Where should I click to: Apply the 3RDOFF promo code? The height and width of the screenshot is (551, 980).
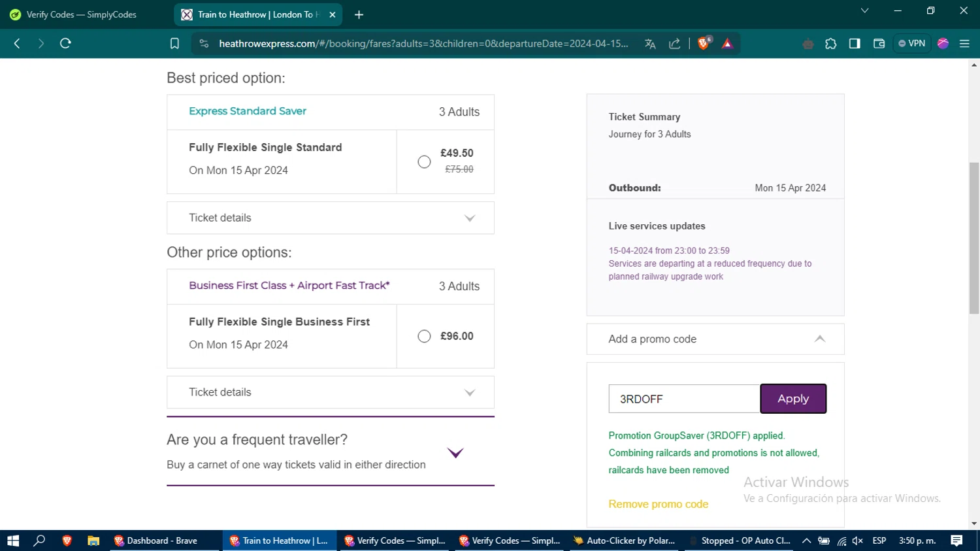click(x=793, y=399)
